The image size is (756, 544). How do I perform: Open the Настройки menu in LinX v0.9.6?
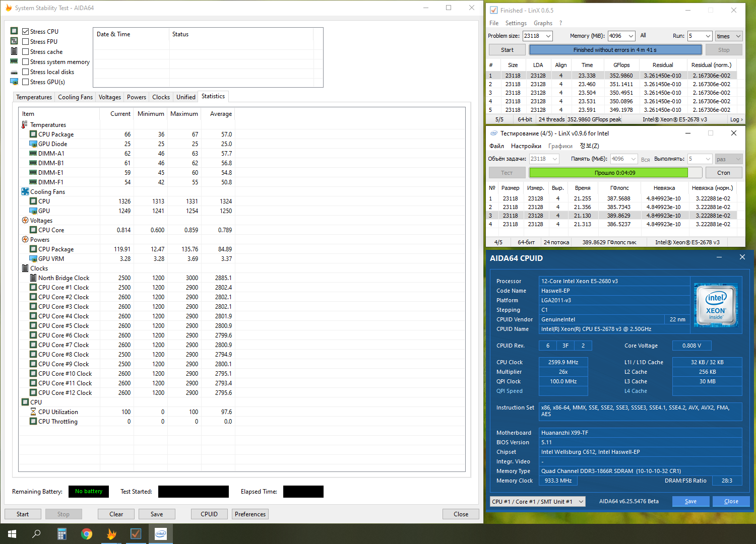coord(526,146)
